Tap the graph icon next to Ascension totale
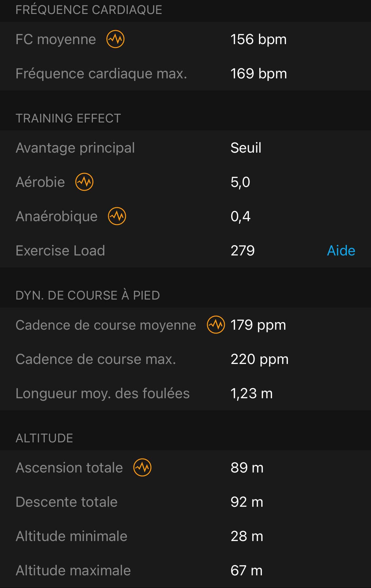Image resolution: width=371 pixels, height=588 pixels. [142, 467]
